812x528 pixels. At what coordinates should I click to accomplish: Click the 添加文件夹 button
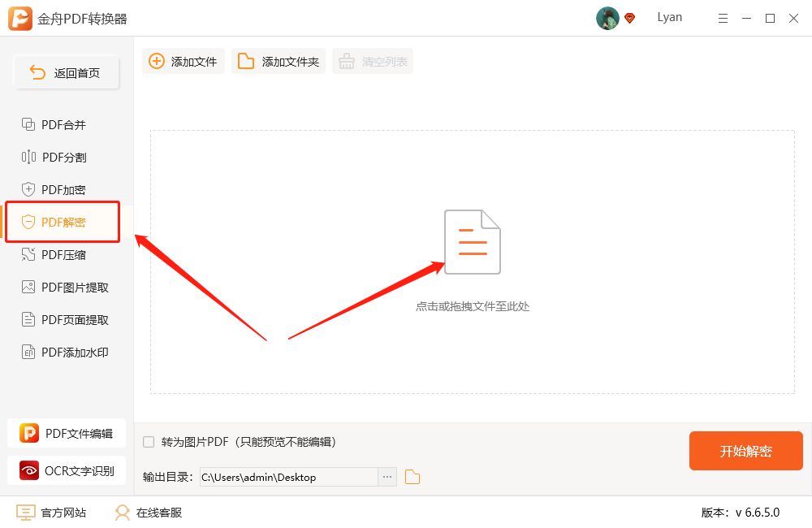click(279, 61)
